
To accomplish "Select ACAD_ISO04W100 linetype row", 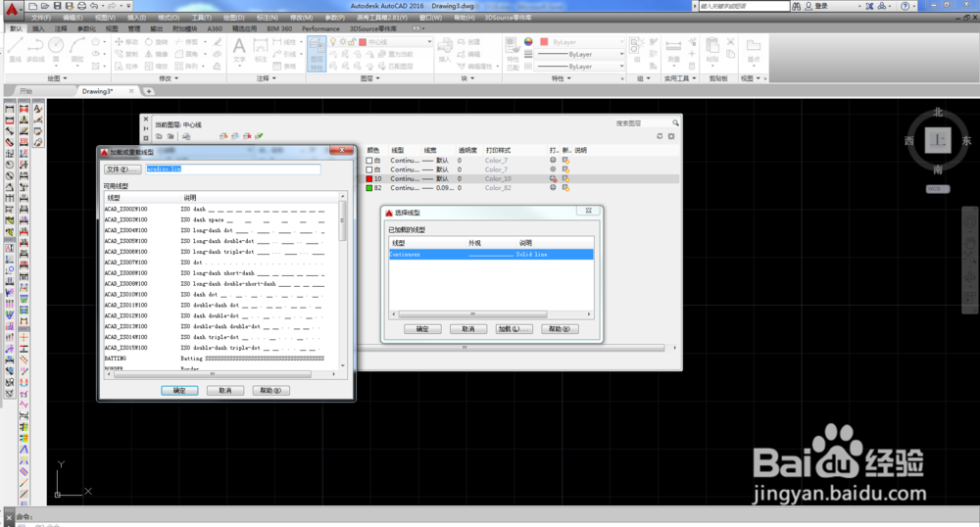I will click(221, 230).
